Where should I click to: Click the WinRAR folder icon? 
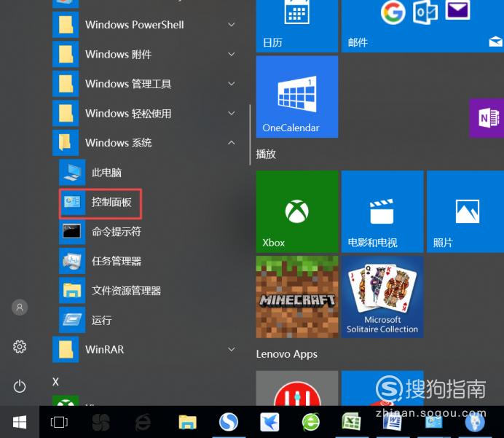66,350
